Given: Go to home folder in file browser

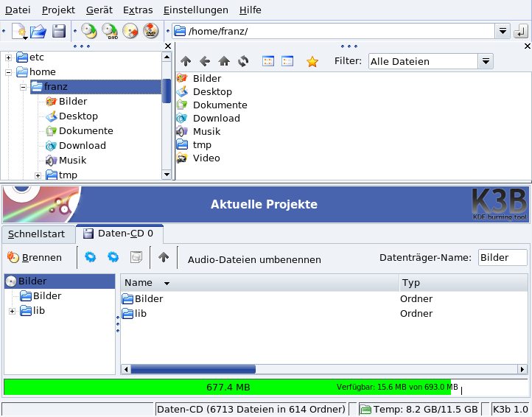Looking at the screenshot, I should (224, 61).
